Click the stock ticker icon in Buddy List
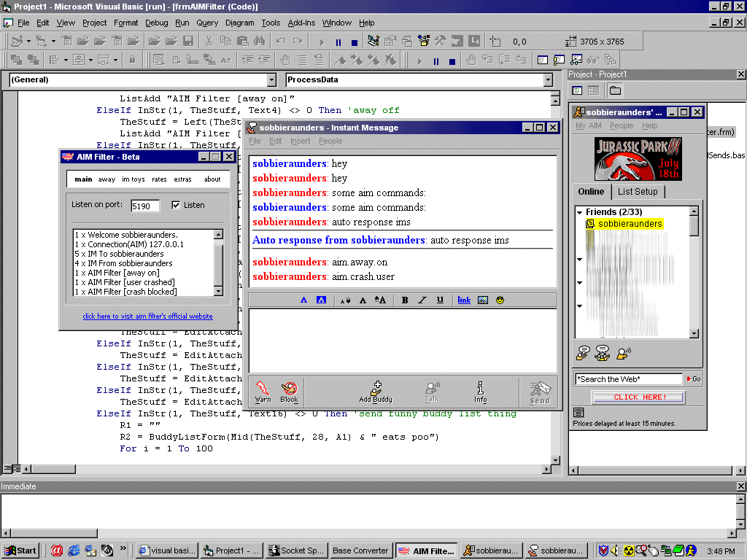Screen dimensions: 747x560 (x=578, y=413)
